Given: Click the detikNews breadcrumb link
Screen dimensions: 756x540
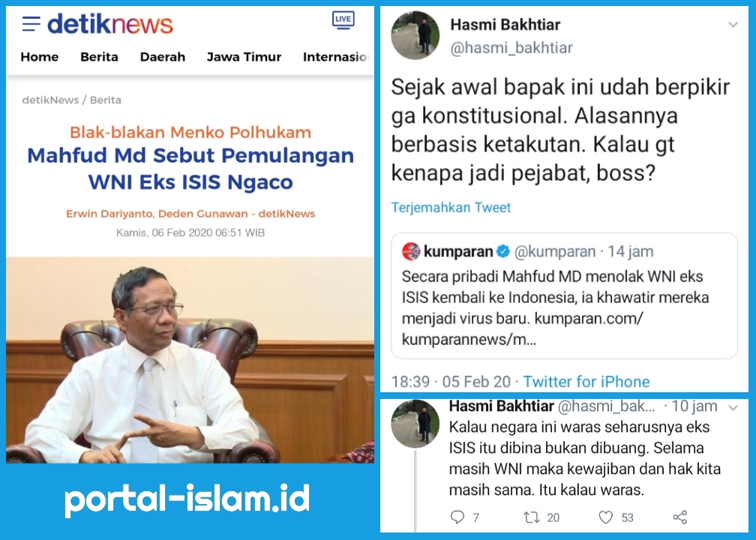Looking at the screenshot, I should click(x=50, y=100).
